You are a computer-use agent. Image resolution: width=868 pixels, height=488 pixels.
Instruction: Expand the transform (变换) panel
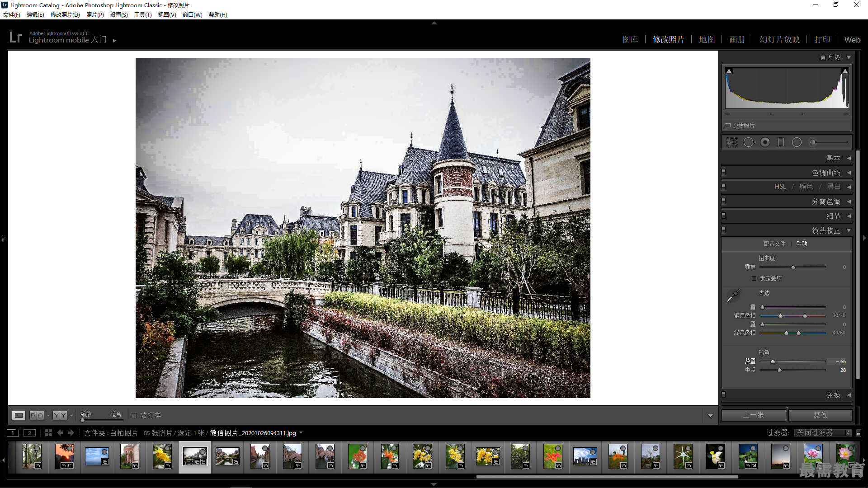click(x=849, y=395)
